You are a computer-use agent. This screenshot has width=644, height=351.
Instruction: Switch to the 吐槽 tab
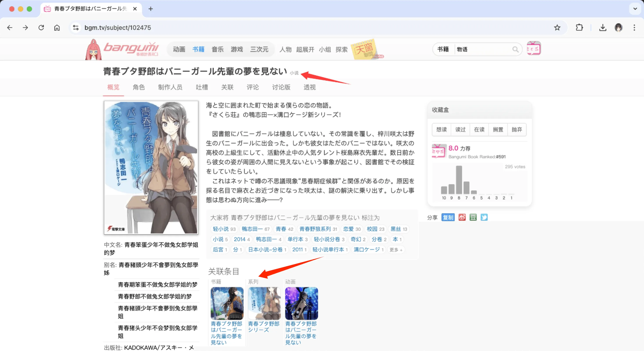[x=202, y=87]
